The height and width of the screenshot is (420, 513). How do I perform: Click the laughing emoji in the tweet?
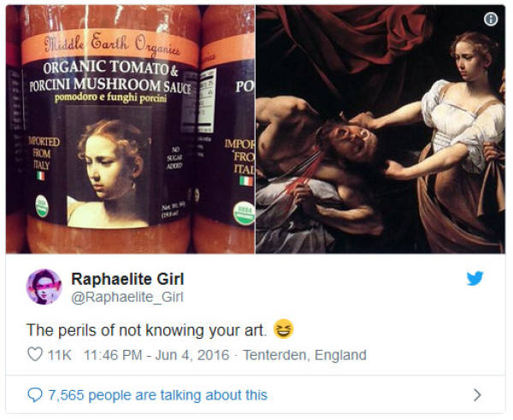282,329
